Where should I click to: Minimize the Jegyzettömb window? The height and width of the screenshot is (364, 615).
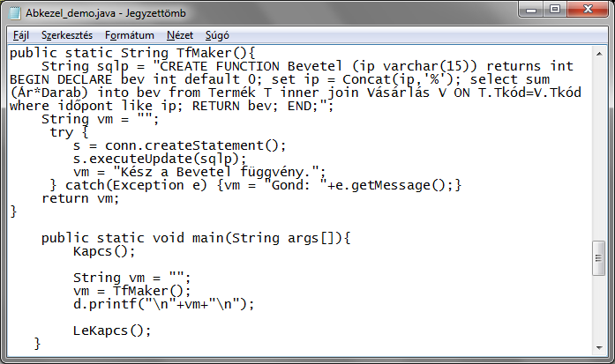pos(531,10)
